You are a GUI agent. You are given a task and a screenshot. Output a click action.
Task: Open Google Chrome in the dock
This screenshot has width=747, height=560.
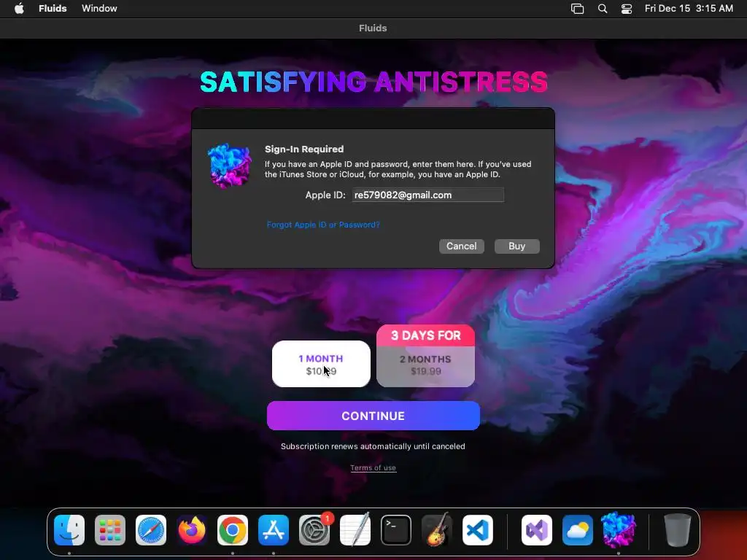[233, 530]
